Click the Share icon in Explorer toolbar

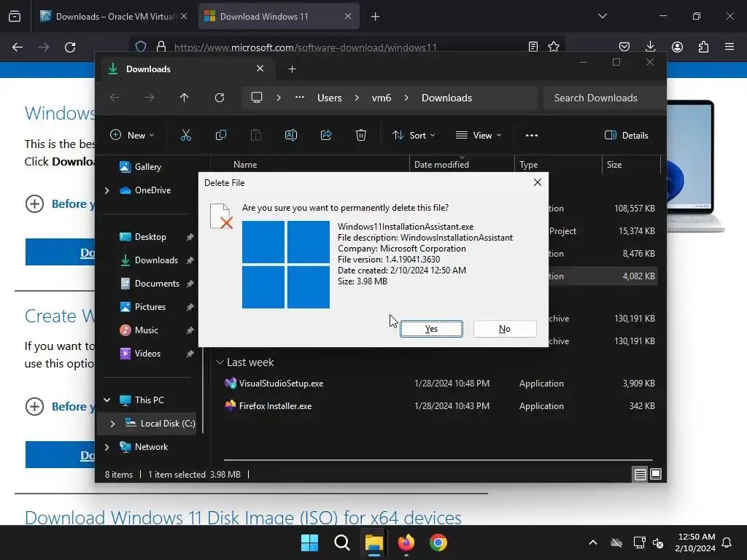[326, 135]
